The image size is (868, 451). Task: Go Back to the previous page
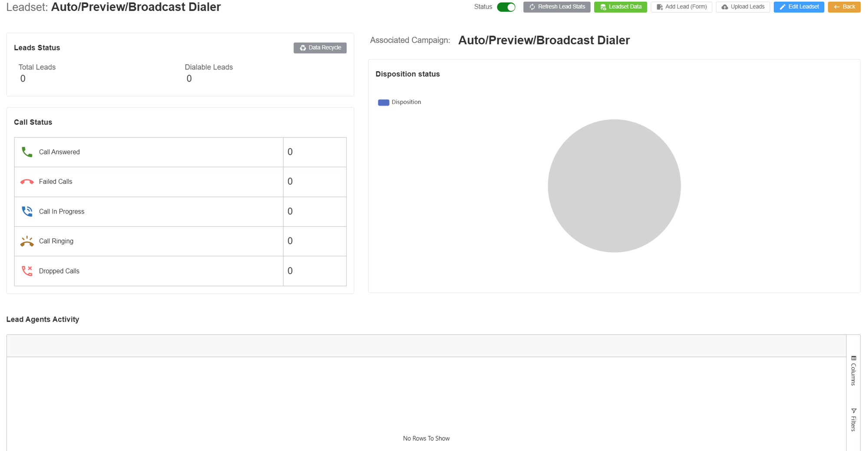coord(844,7)
